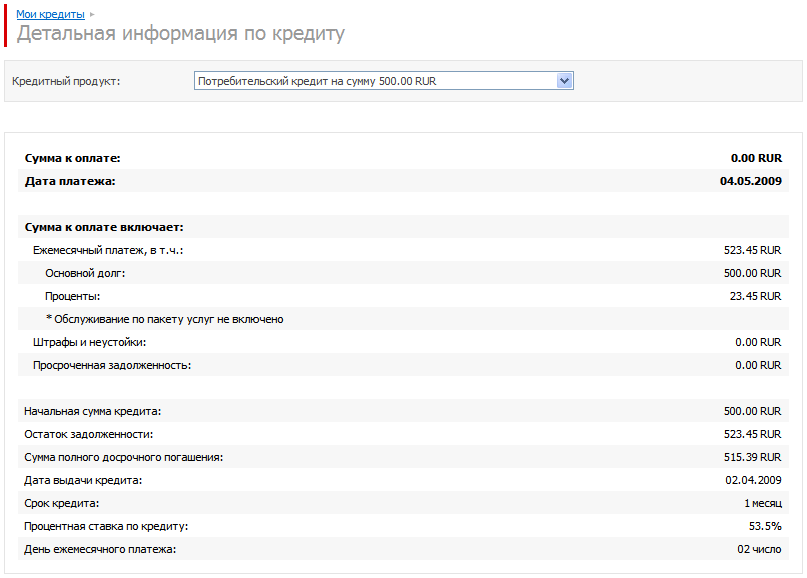Click the 'Основной долг:' amount 500.00 RUR
807x578 pixels.
tap(752, 273)
